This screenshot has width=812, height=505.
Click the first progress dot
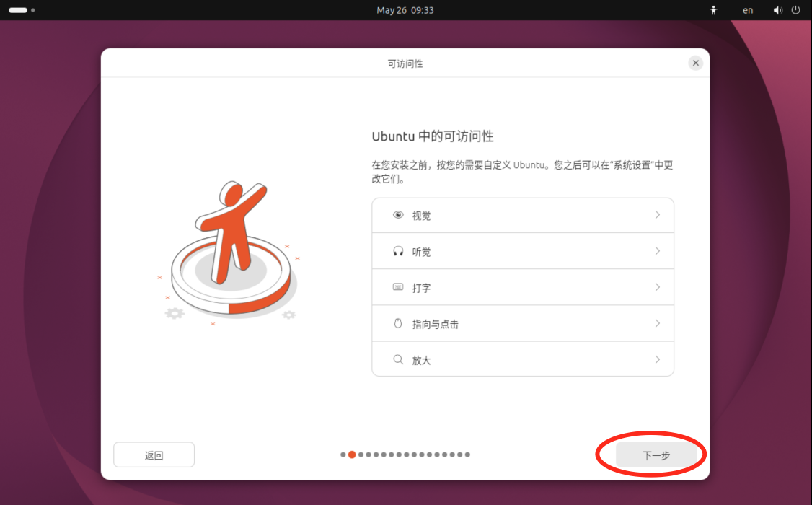point(343,454)
